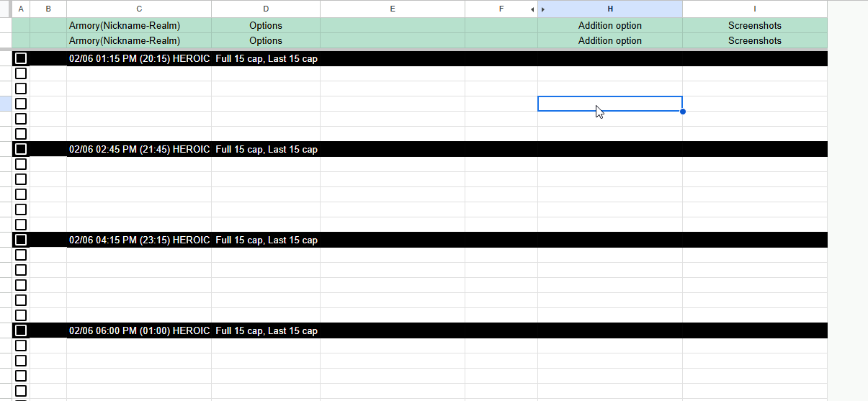
Task: Select the highlighted column H header
Action: (x=610, y=9)
